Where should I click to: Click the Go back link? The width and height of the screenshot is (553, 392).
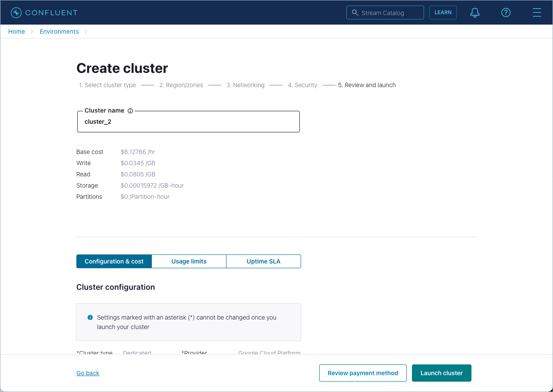88,373
